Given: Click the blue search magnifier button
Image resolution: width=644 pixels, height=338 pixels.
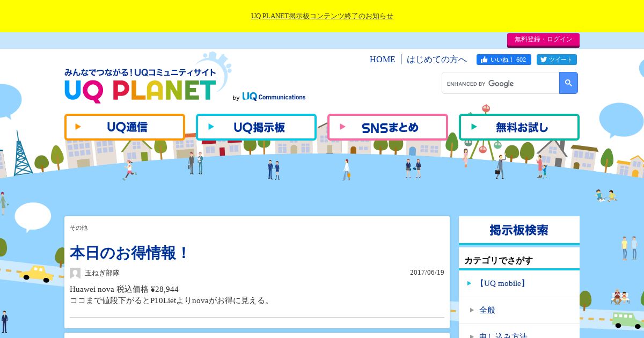Looking at the screenshot, I should 568,83.
